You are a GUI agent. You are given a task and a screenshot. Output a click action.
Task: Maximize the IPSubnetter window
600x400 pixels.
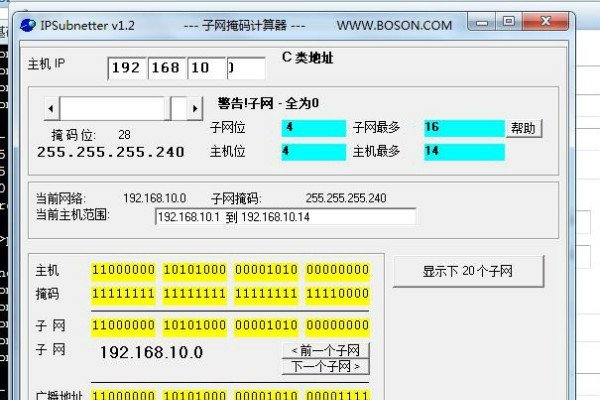pos(509,22)
